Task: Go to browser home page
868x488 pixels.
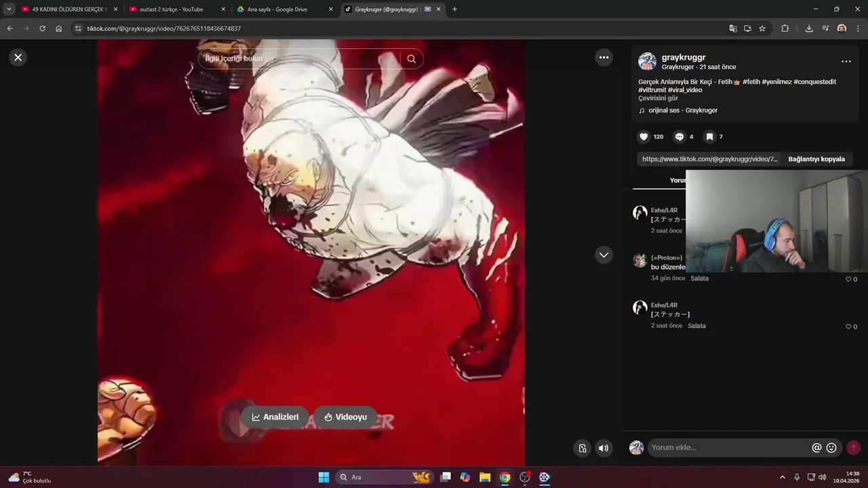Action: coord(58,28)
